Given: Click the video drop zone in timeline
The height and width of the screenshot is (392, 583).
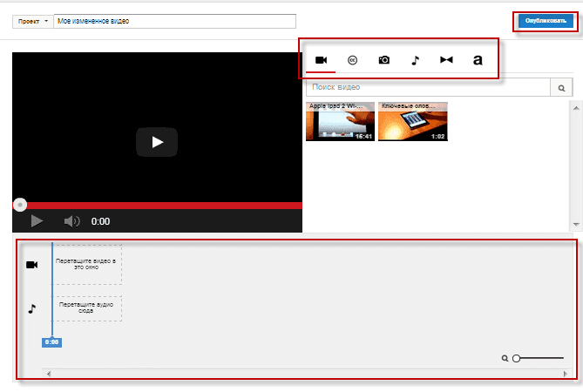Looking at the screenshot, I should coord(86,264).
